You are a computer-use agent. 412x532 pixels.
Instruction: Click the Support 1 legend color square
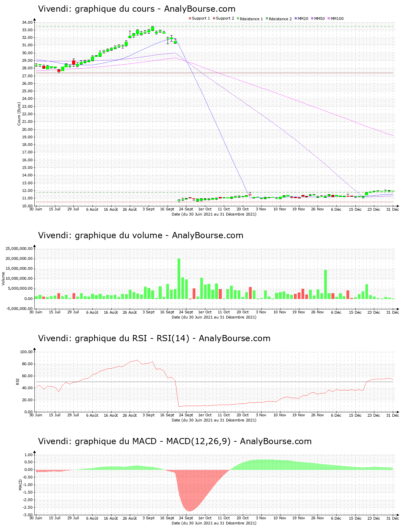tap(190, 19)
